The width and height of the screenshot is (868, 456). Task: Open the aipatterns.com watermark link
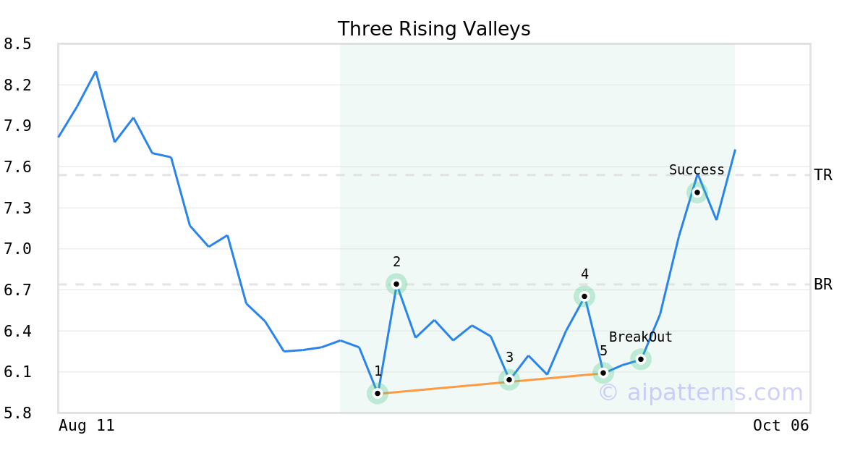[x=700, y=393]
